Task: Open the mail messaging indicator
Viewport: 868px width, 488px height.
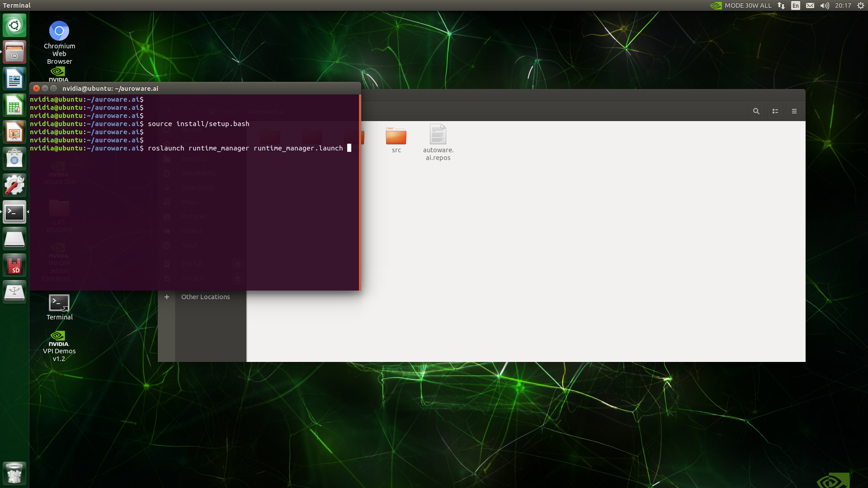Action: pyautogui.click(x=810, y=5)
